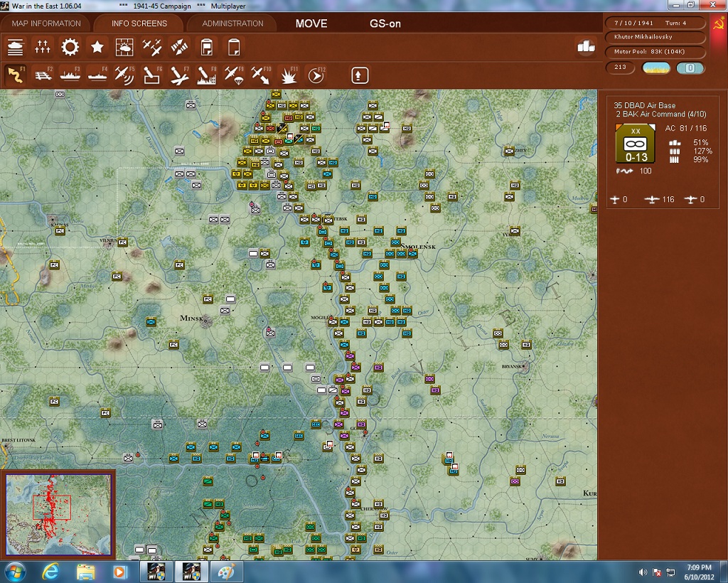Select the unit counter at Rzhev
Viewport: 728px width, 583px height.
(x=509, y=151)
